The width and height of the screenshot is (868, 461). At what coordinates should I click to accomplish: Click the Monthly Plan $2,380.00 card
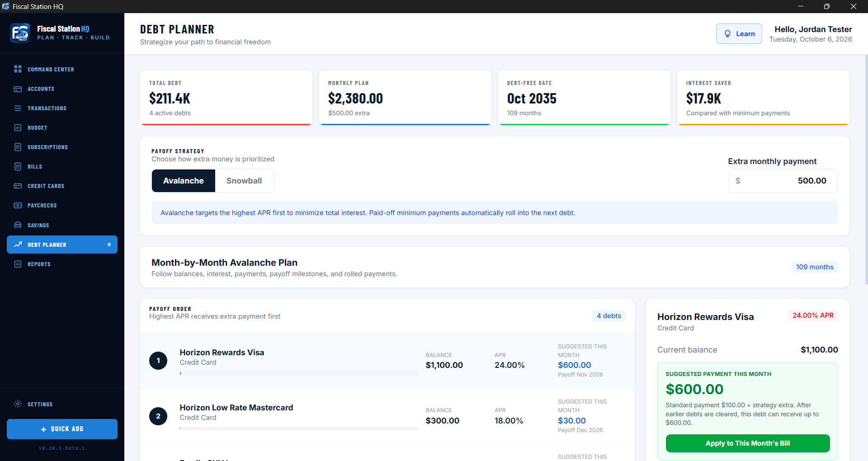(405, 98)
